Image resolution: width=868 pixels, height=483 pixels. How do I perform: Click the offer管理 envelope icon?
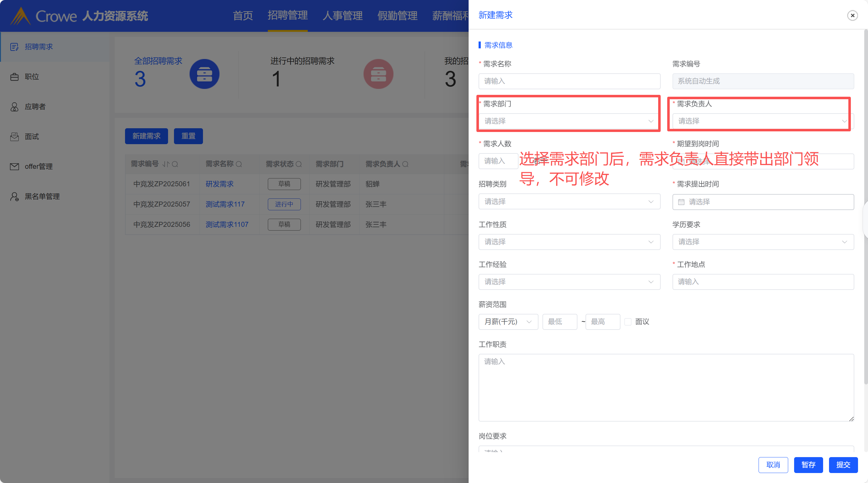tap(14, 167)
